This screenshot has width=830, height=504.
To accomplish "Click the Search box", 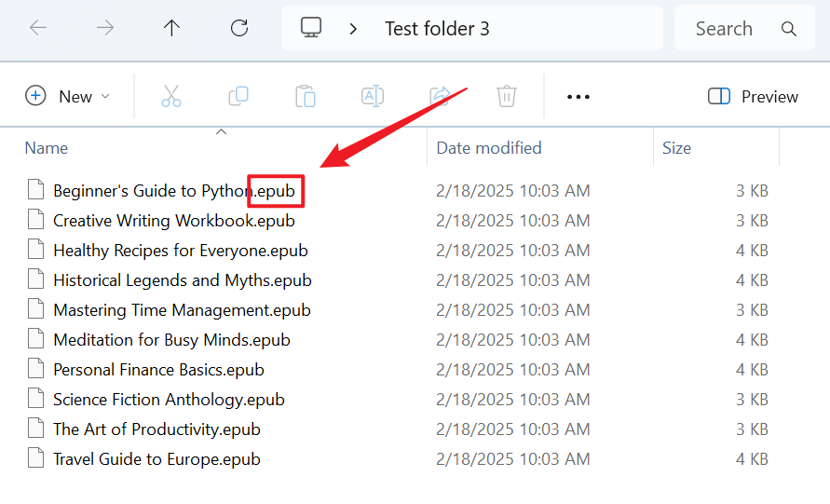I will tap(736, 28).
